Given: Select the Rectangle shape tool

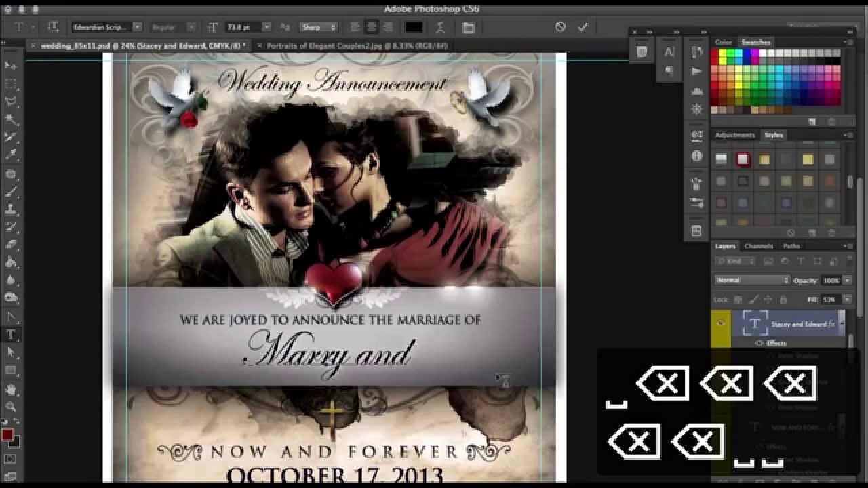Looking at the screenshot, I should click(x=11, y=371).
